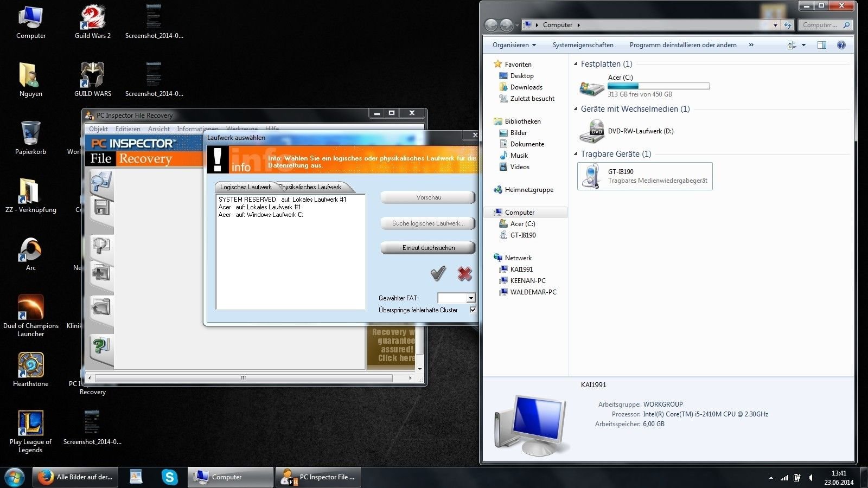Screen dimensions: 868x488
Task: Select the Play League of Legends desktop icon
Action: pyautogui.click(x=31, y=432)
